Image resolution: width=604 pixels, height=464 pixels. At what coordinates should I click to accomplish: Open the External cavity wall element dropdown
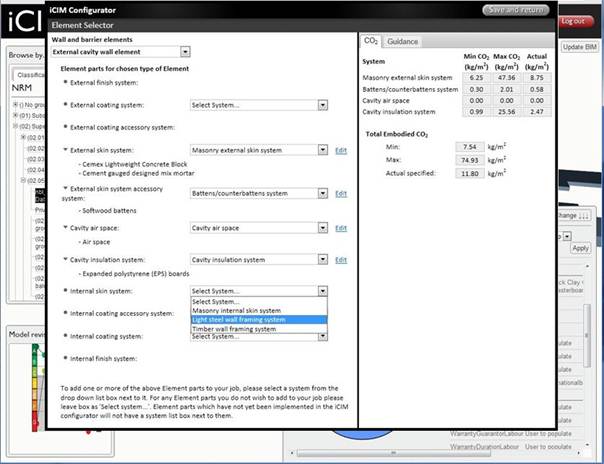click(185, 52)
